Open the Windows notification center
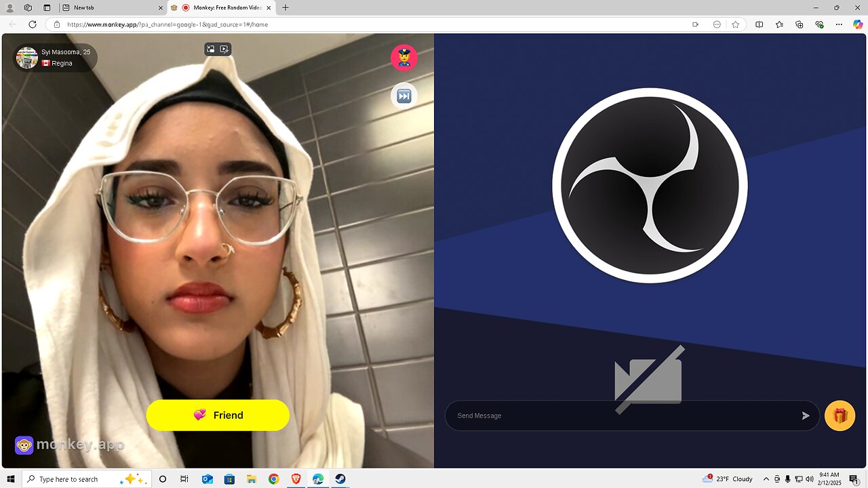 coord(854,479)
